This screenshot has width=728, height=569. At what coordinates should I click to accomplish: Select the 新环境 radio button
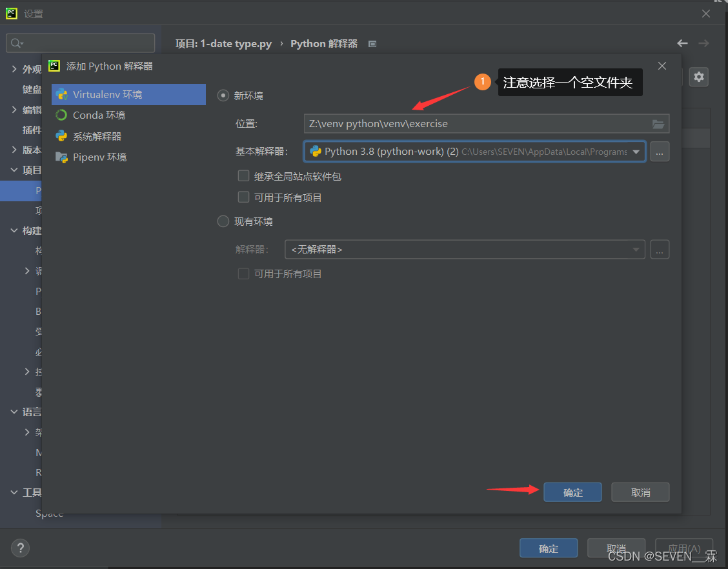(223, 95)
